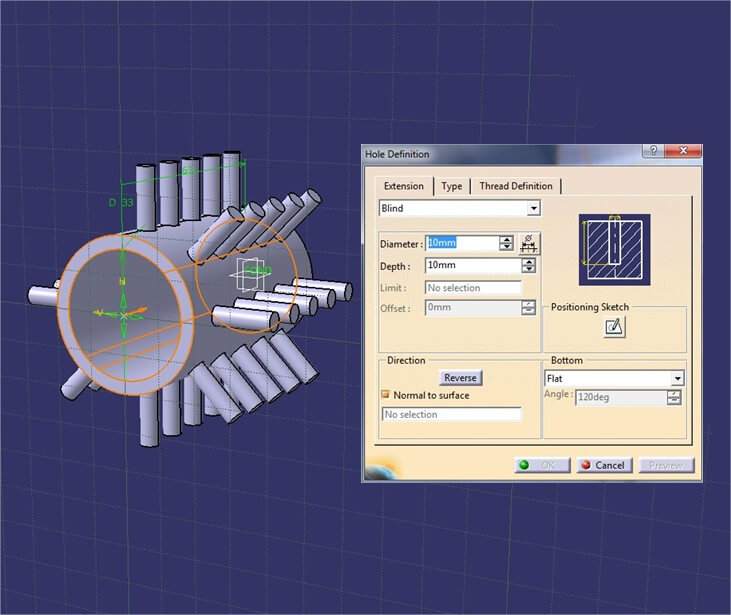Click the Depth spinner arrows
731x615 pixels.
528,265
